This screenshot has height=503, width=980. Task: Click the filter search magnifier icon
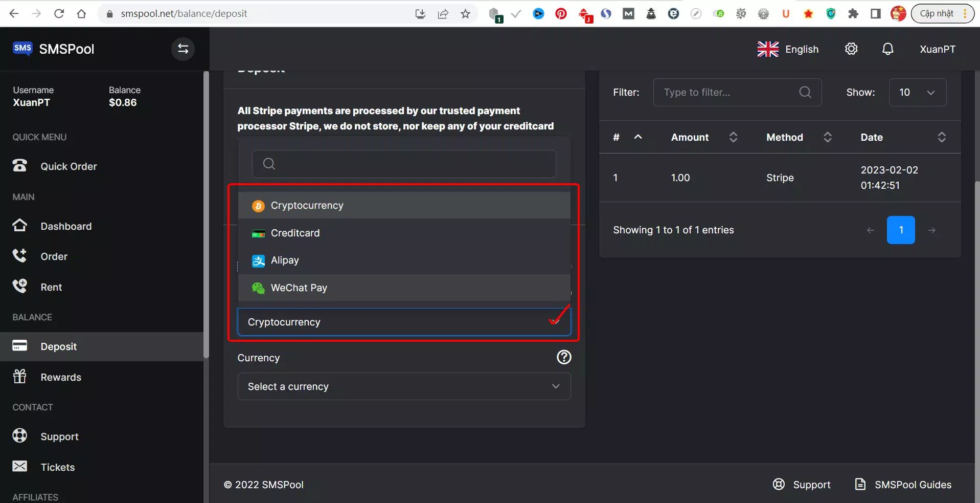805,92
